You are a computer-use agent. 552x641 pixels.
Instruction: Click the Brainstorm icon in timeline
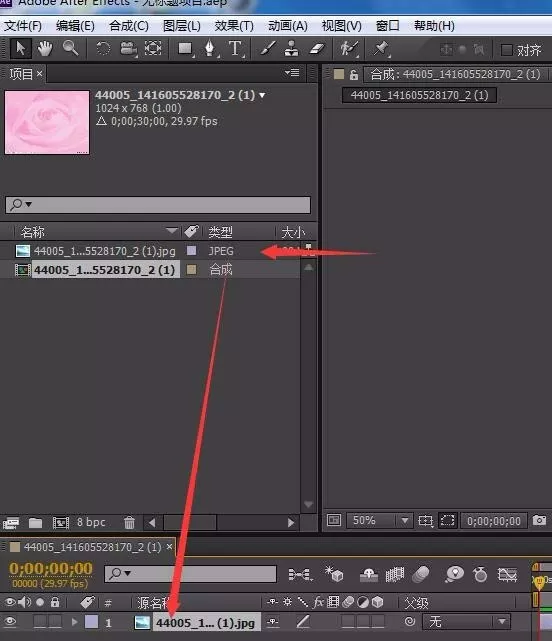point(454,574)
